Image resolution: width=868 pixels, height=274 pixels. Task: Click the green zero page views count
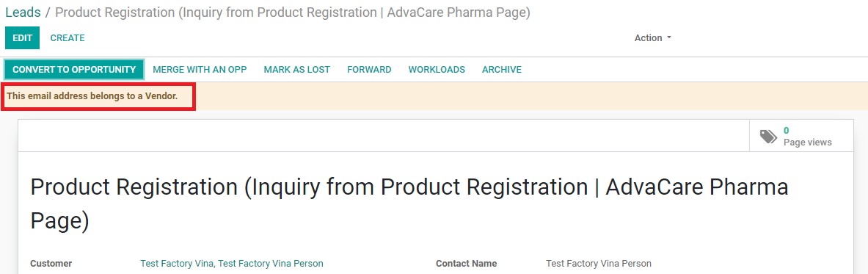(x=786, y=131)
